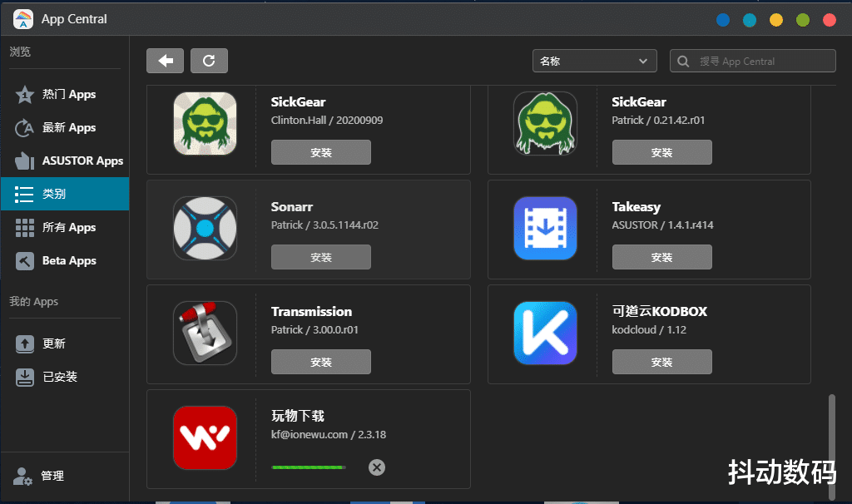Show 所有 Apps list
This screenshot has height=504, width=852.
(x=65, y=228)
